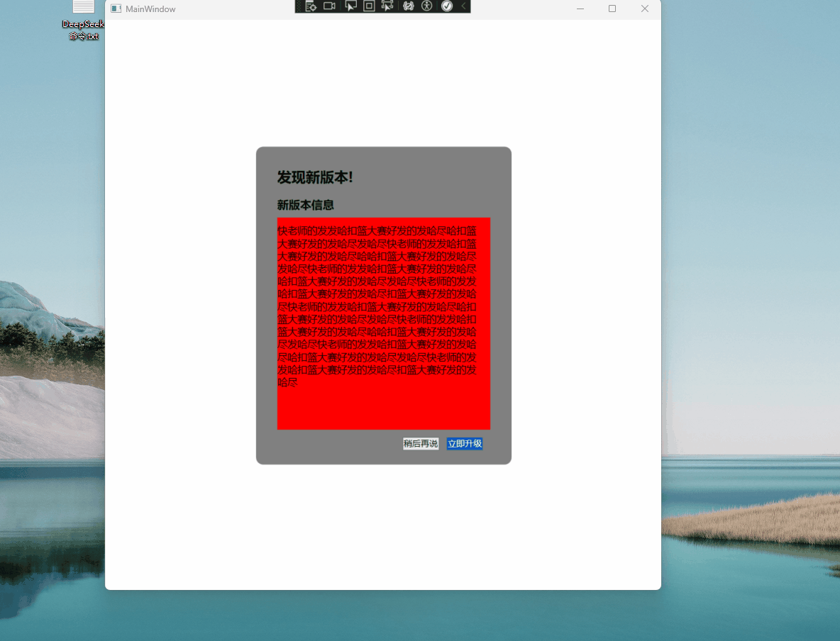This screenshot has width=840, height=641.
Task: Open the MainWindow title bar app icon menu
Action: click(116, 9)
